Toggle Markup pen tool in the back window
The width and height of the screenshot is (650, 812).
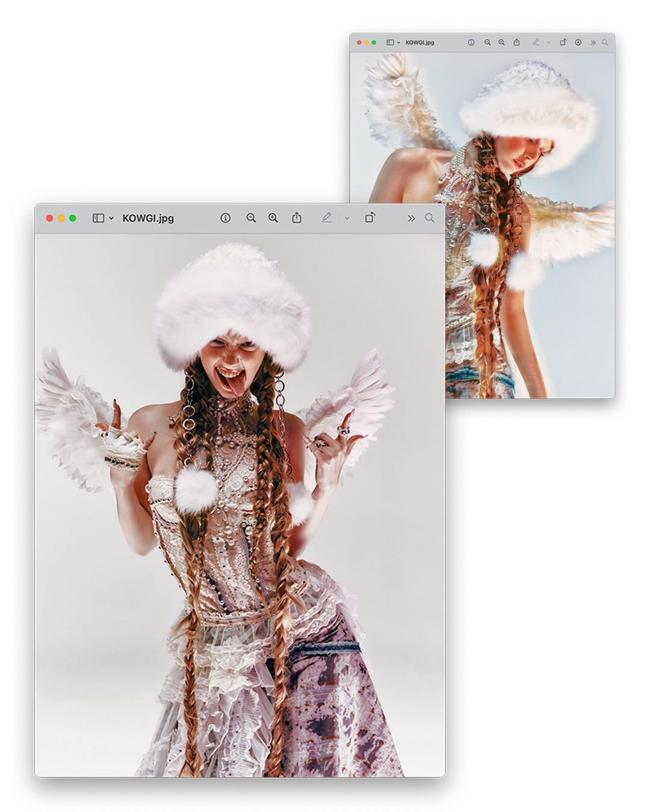click(x=536, y=42)
